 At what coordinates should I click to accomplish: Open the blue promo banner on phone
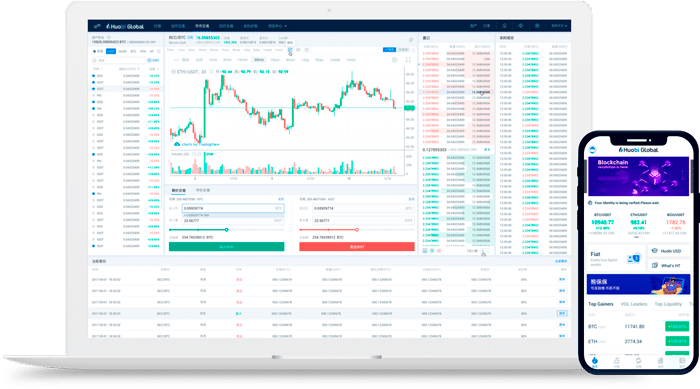click(x=638, y=284)
